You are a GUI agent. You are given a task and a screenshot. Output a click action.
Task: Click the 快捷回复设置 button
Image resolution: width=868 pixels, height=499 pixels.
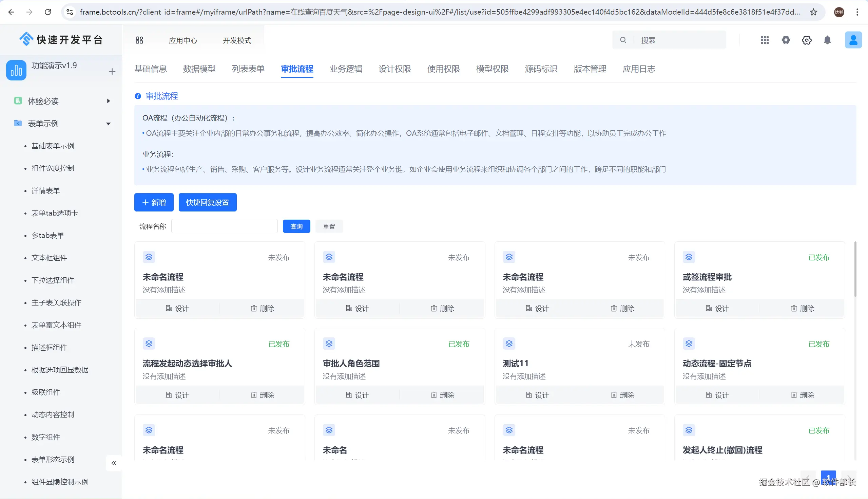pyautogui.click(x=208, y=203)
